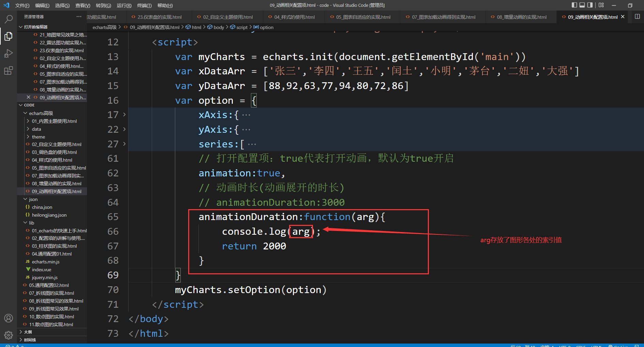The height and width of the screenshot is (347, 644).
Task: Toggle primary side bar layout icon
Action: [574, 5]
